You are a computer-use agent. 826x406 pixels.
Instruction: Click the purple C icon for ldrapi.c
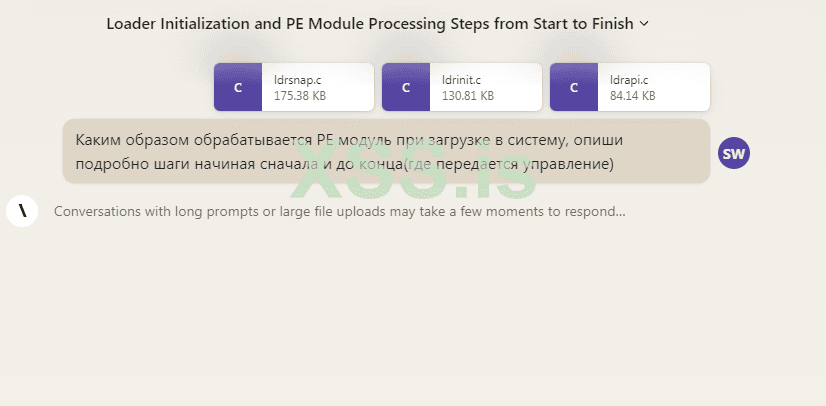point(574,87)
